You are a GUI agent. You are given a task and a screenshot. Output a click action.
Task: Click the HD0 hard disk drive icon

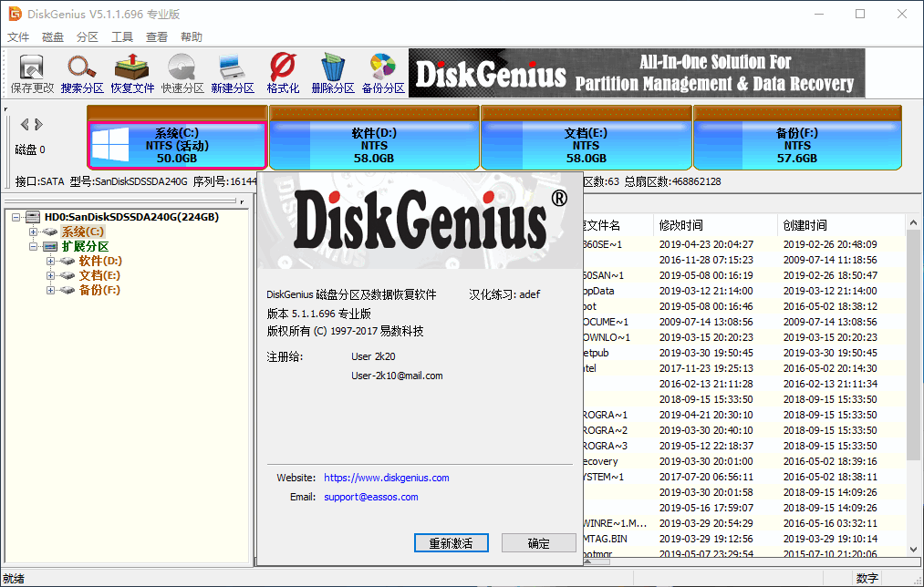pos(33,217)
